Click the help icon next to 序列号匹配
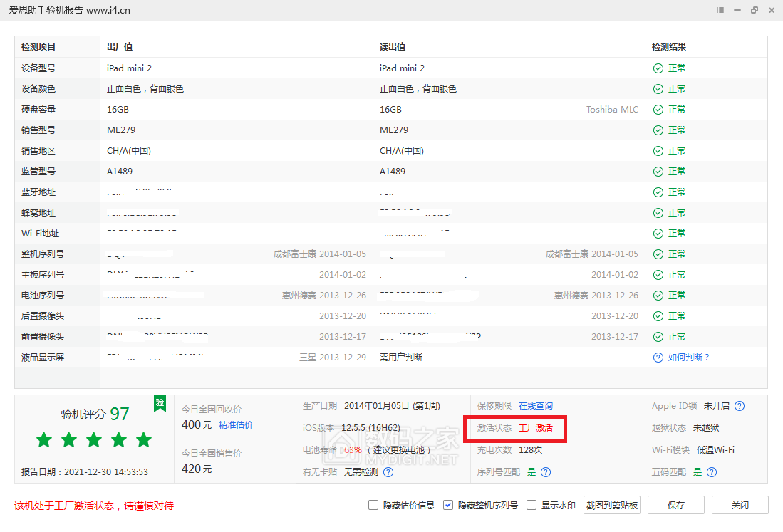 546,472
